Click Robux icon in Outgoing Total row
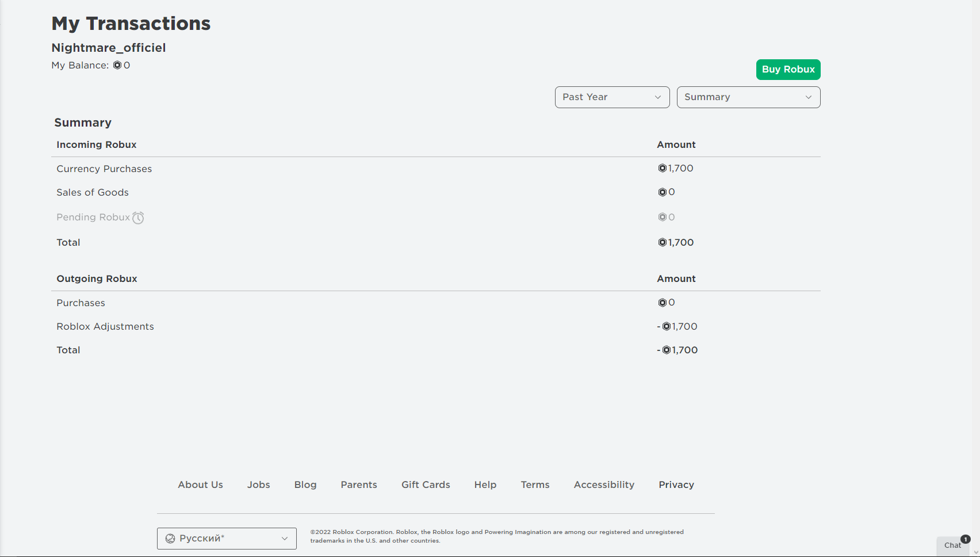This screenshot has width=980, height=557. (x=666, y=350)
